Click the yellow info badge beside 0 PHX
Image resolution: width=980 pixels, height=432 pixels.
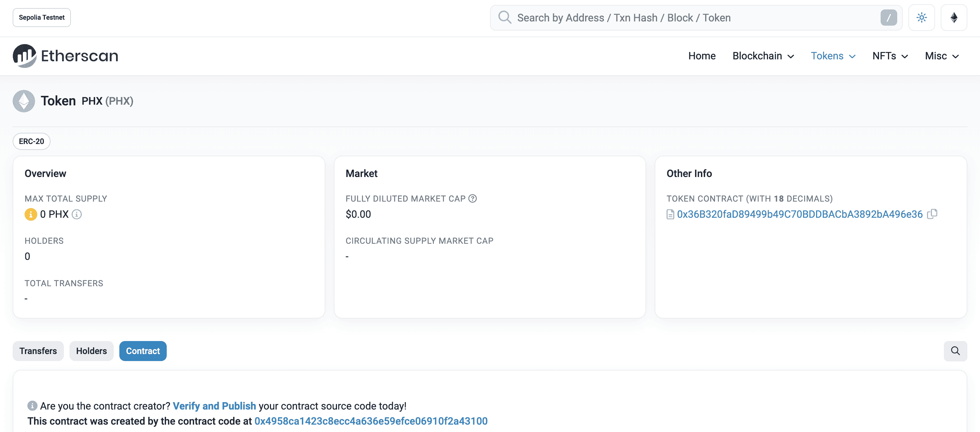point(31,214)
